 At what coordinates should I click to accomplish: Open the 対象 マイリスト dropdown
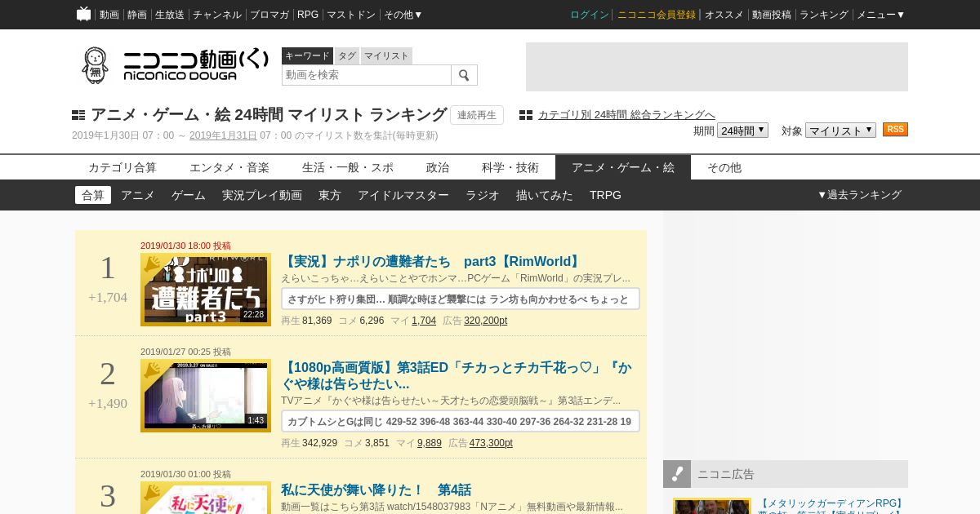[x=840, y=131]
